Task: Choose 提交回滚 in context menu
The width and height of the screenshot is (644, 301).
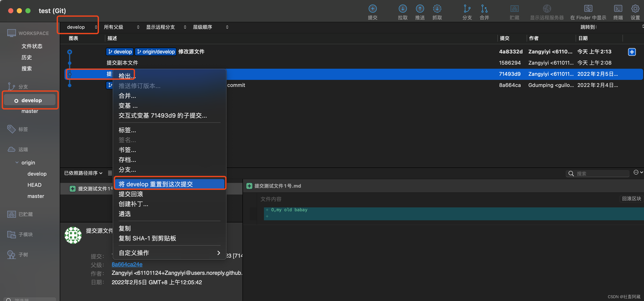Action: [131, 194]
